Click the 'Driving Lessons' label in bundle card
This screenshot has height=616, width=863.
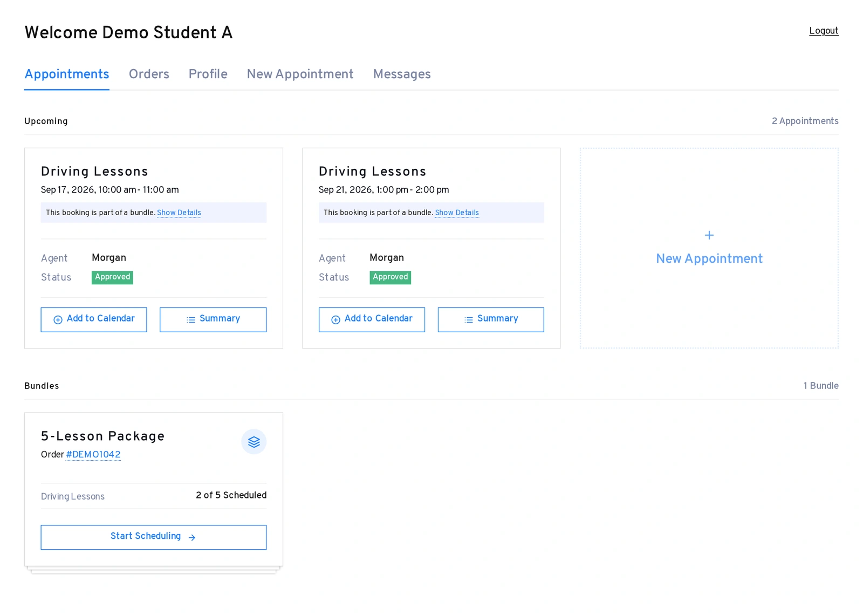[73, 496]
